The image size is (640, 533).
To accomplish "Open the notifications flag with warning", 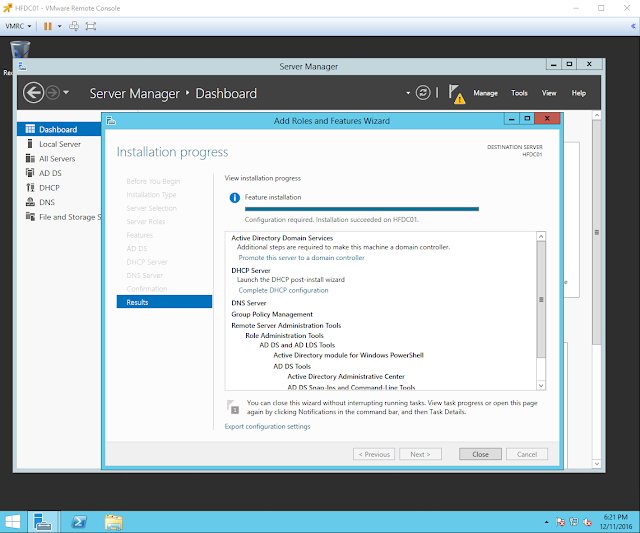I will tap(456, 94).
